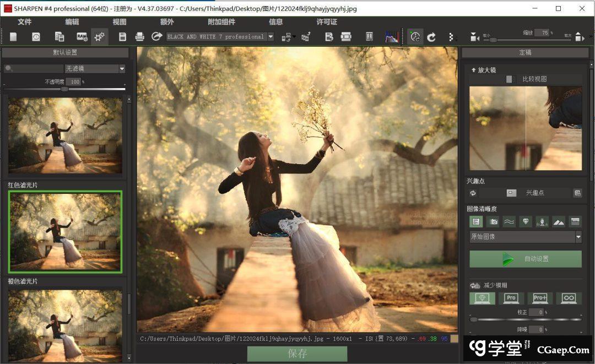Click the printer icon in toolbar
The image size is (595, 364).
pos(140,37)
